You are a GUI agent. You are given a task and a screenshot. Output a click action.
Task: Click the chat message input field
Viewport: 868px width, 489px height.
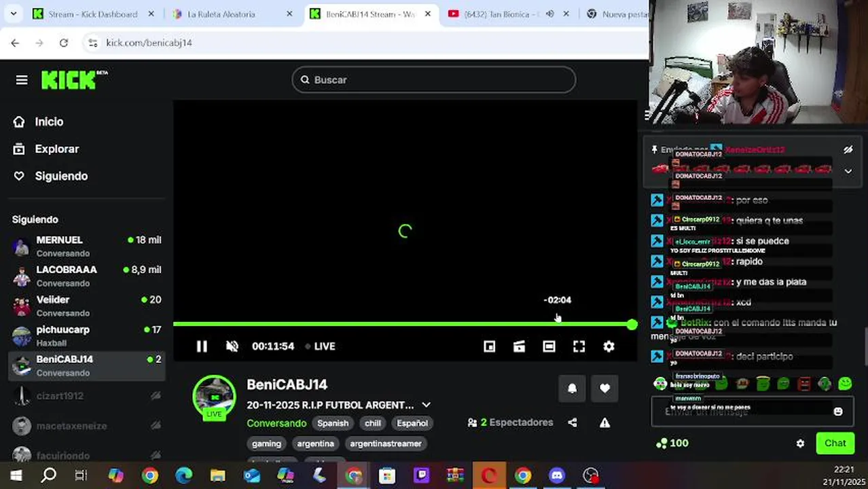(753, 412)
